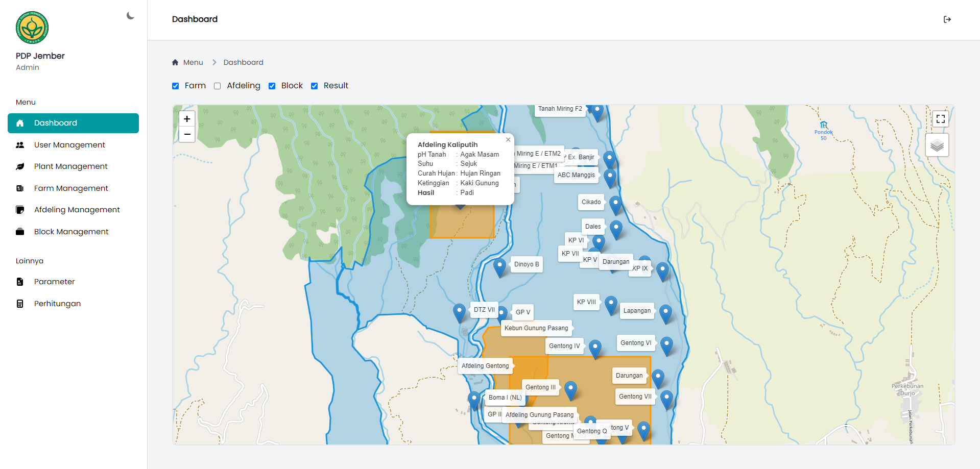980x469 pixels.
Task: Click the Lapangan map marker pin
Action: pyautogui.click(x=665, y=312)
